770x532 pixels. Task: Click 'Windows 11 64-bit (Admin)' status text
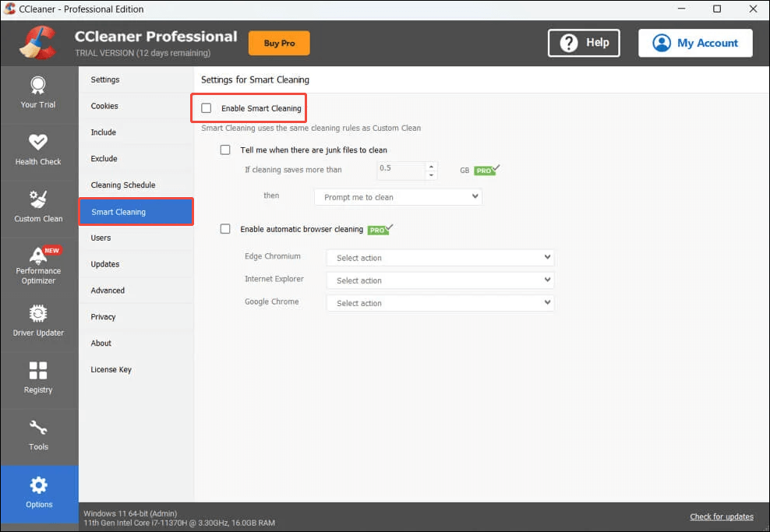click(x=130, y=513)
